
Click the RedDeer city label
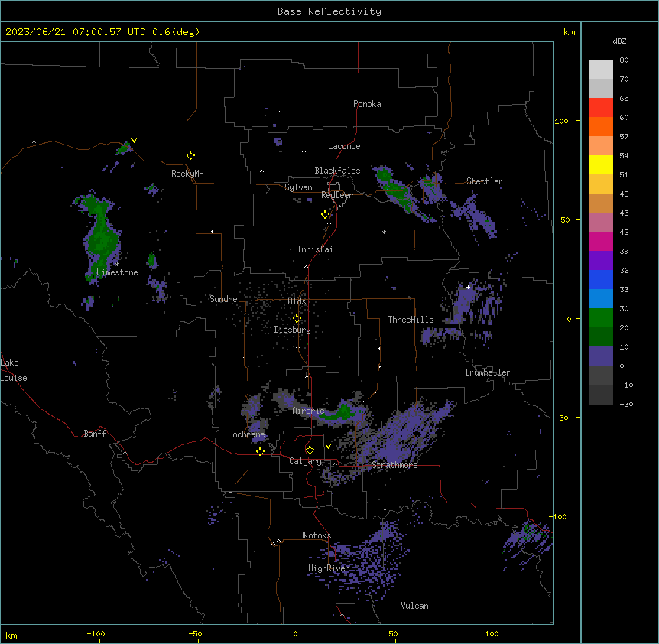[x=336, y=195]
